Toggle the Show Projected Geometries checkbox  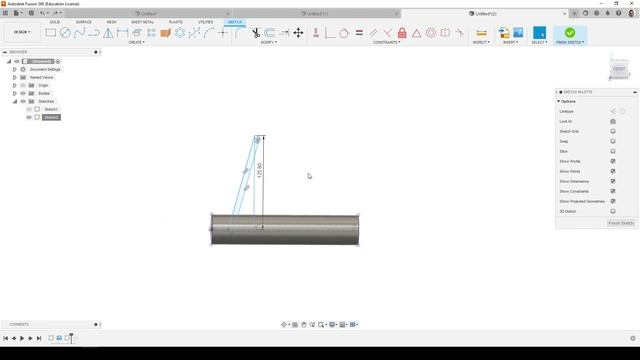[x=613, y=201]
